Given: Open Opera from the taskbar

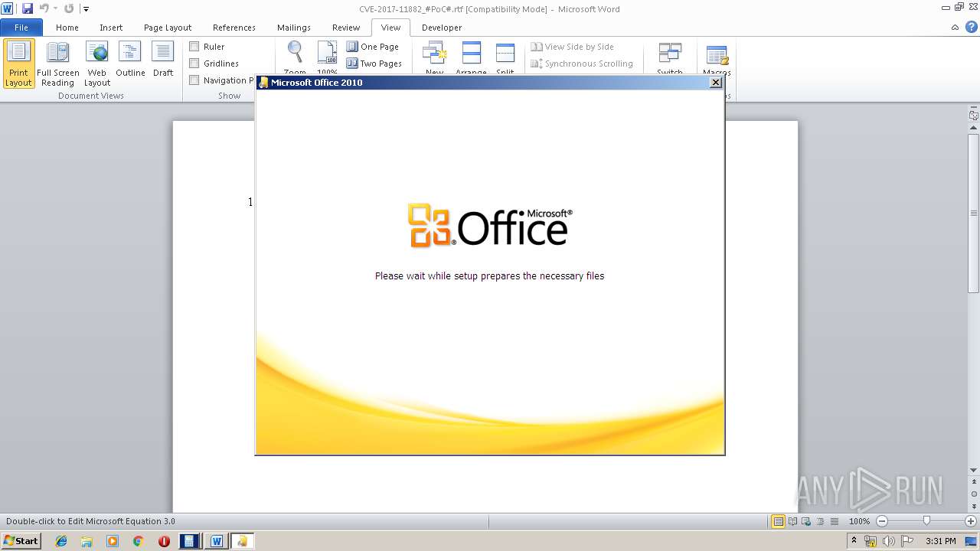Looking at the screenshot, I should click(164, 541).
